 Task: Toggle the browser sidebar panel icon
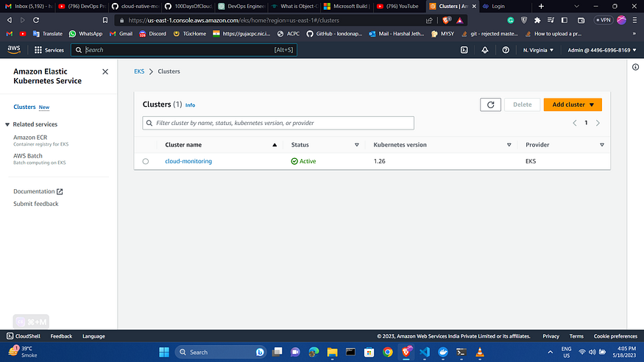point(565,20)
